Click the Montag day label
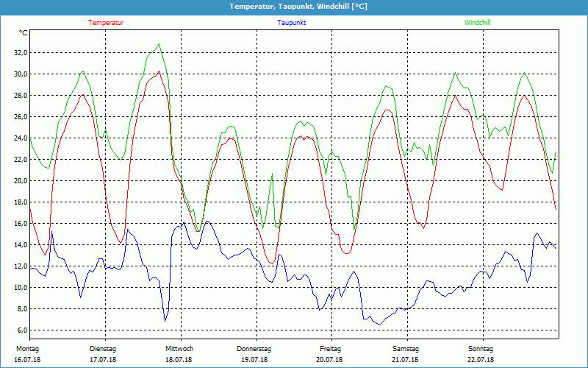Image resolution: width=588 pixels, height=368 pixels. point(27,349)
